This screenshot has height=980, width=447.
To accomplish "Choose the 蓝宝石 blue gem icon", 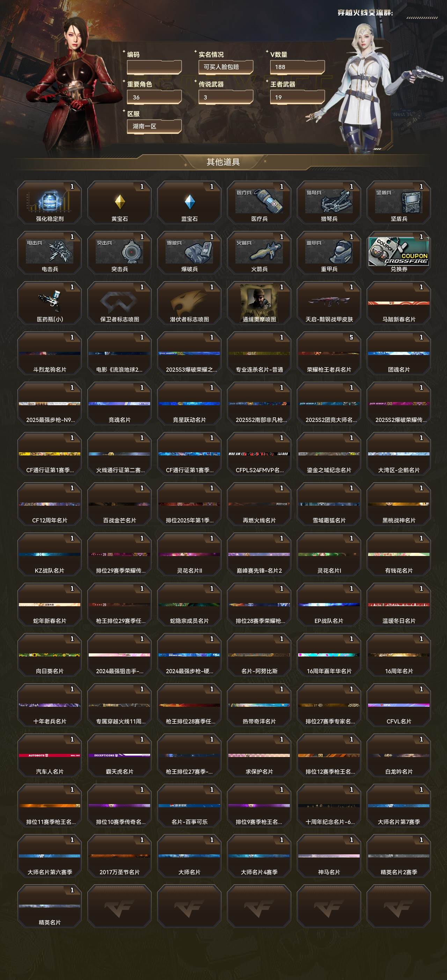I will pyautogui.click(x=189, y=202).
